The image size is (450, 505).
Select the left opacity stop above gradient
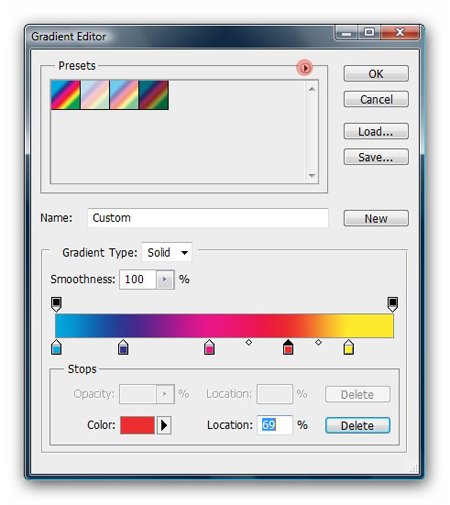tap(56, 304)
